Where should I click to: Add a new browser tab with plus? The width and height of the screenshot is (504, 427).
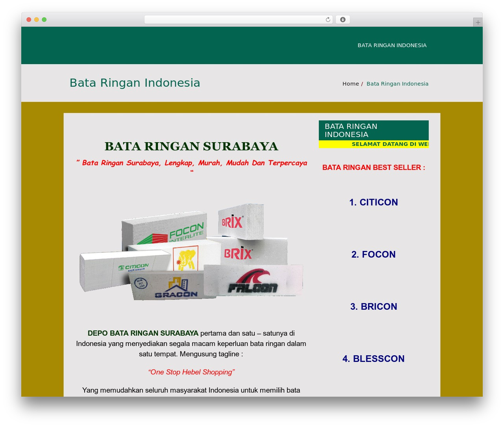pyautogui.click(x=478, y=22)
